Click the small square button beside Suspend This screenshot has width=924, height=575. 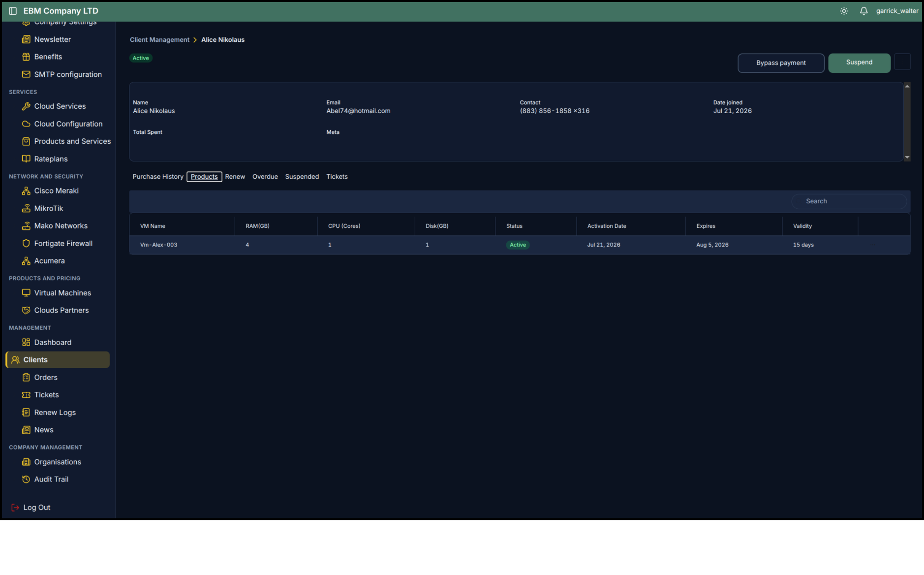pos(902,62)
